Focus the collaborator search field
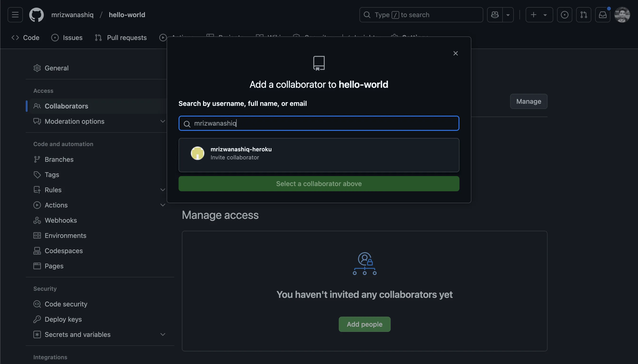 (319, 123)
